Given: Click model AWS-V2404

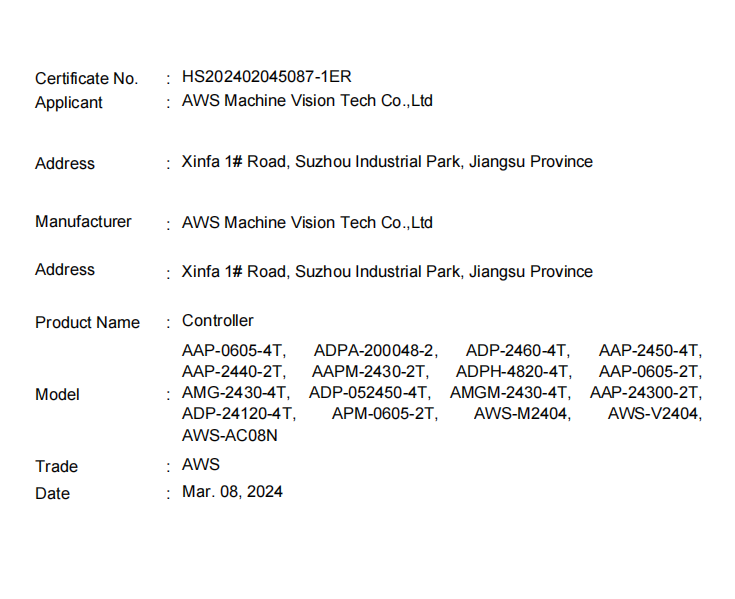Looking at the screenshot, I should point(654,413).
